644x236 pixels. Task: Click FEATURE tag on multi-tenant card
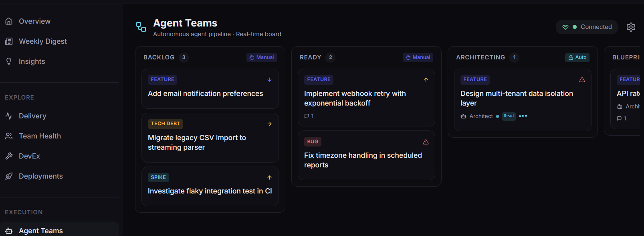tap(475, 79)
